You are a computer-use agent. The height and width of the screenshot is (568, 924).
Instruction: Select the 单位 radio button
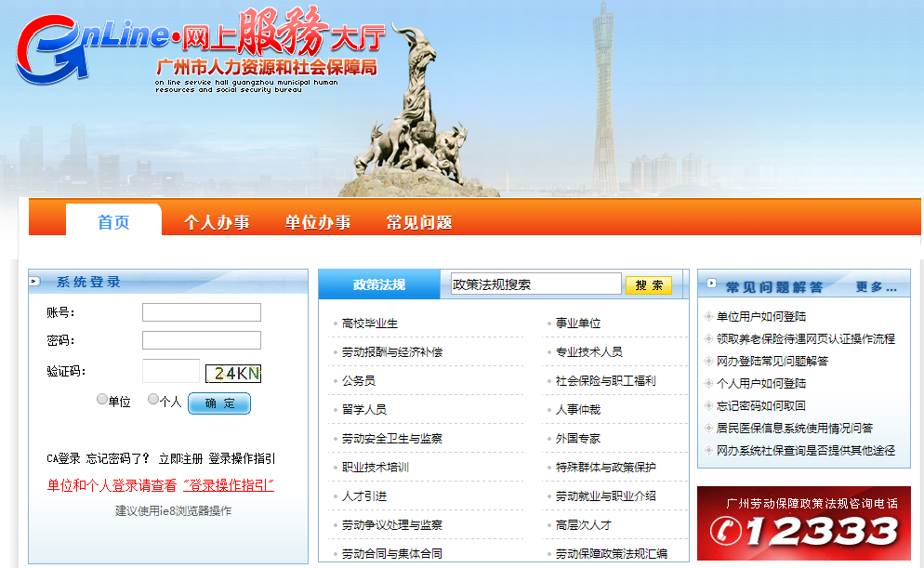tap(102, 399)
